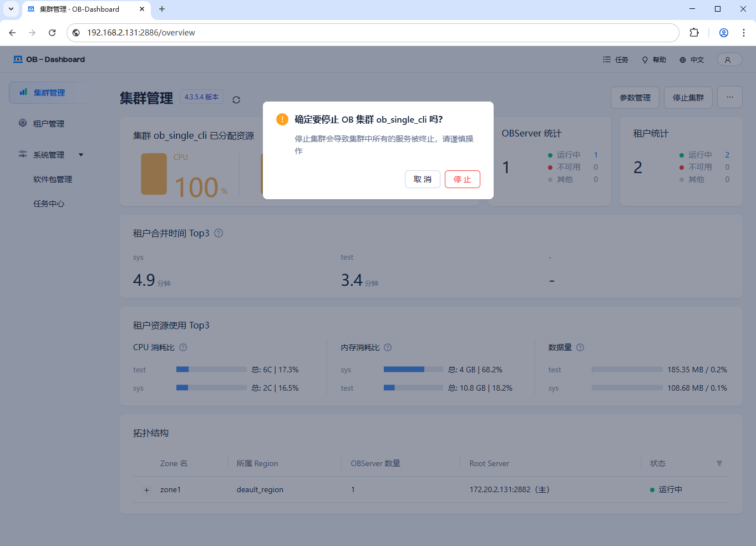Expand the zone1 row in topology table
The height and width of the screenshot is (546, 756).
pos(147,490)
